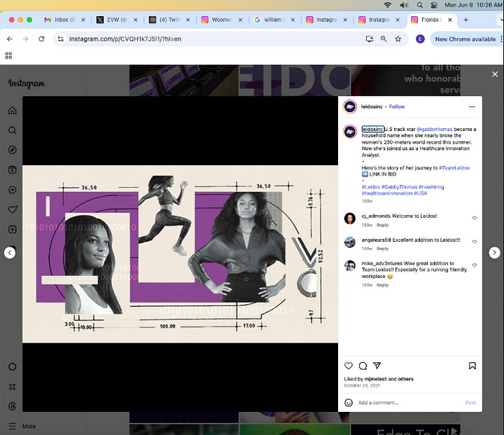Click the install app icon in address bar
The height and width of the screenshot is (435, 504).
point(370,39)
